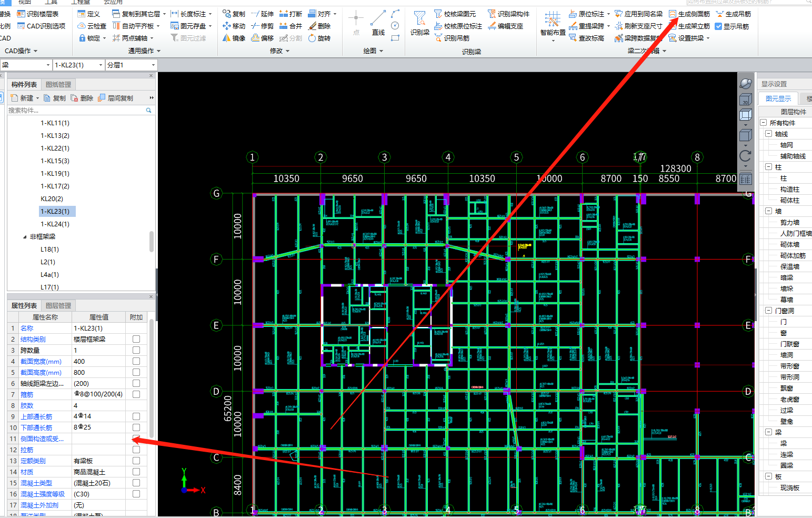Click 编辑支座 tool
This screenshot has width=812, height=518.
[x=505, y=26]
